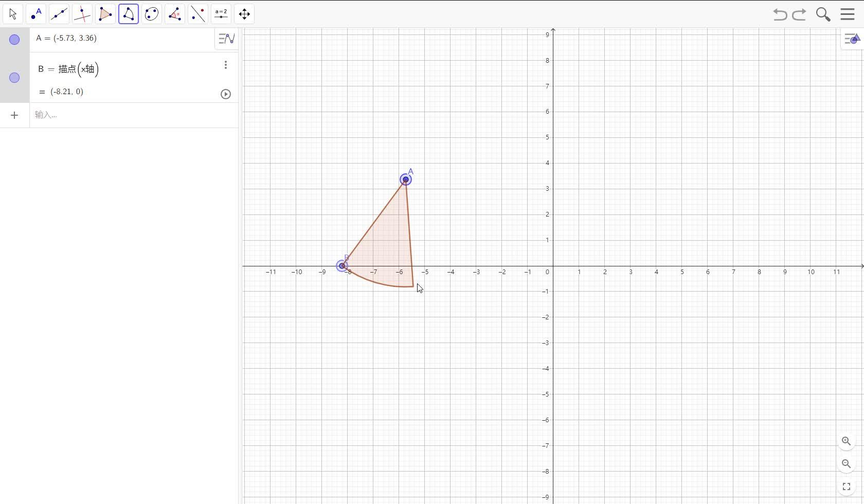Open the Move Graphics View tool
This screenshot has height=504, width=864.
point(244,14)
